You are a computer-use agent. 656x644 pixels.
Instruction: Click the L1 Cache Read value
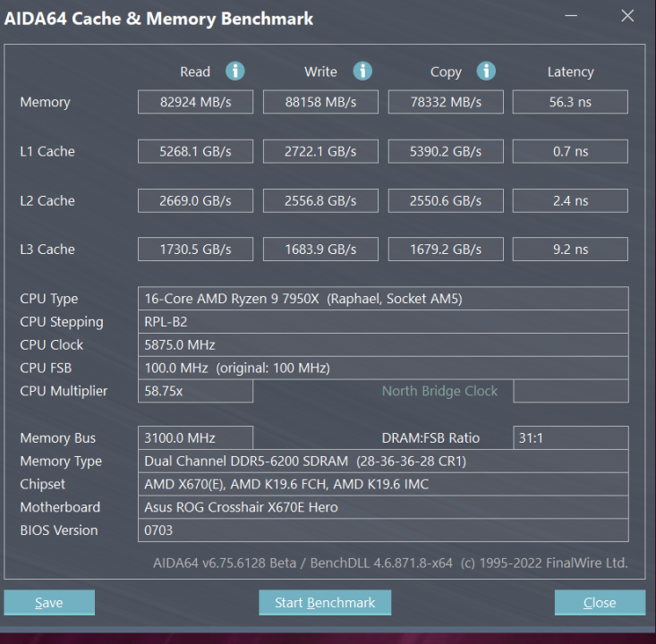195,151
